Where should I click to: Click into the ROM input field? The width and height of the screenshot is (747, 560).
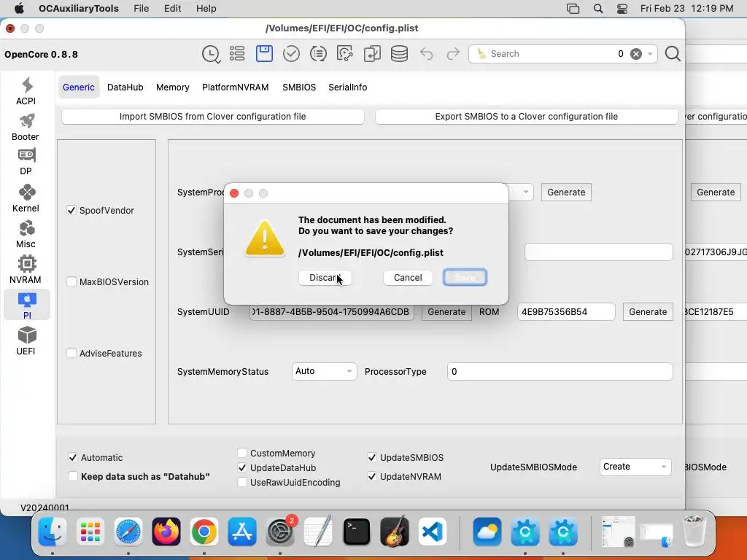tap(566, 312)
